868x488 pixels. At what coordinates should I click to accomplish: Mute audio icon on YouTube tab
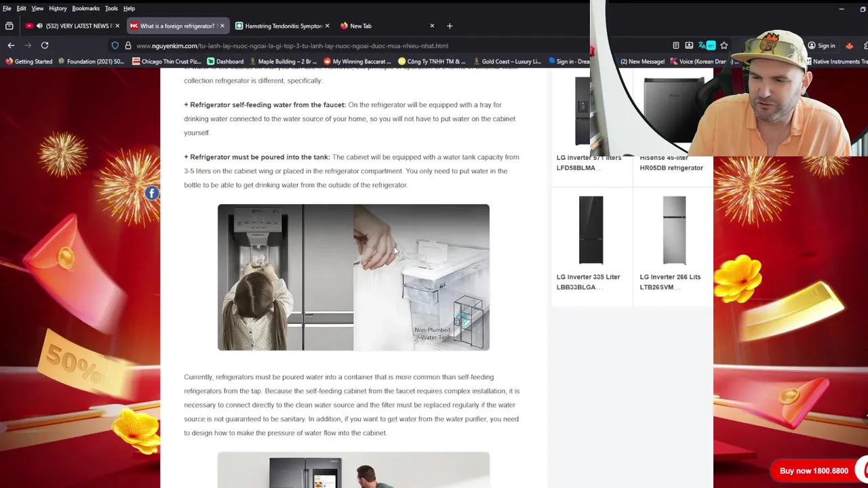point(39,26)
